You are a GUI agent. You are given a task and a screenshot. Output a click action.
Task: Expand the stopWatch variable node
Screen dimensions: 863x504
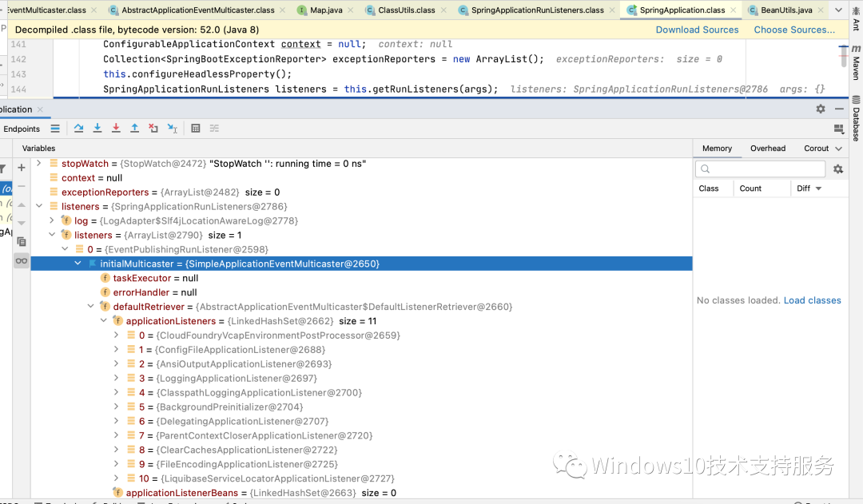coord(38,164)
